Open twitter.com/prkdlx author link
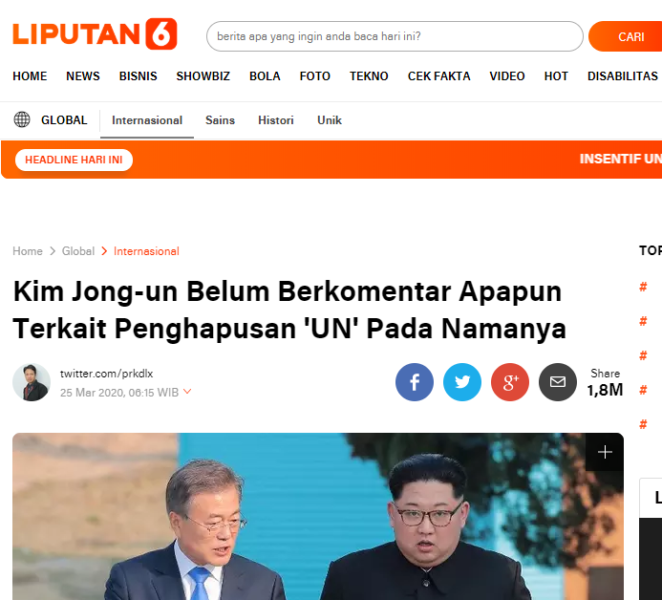662x600 pixels. (x=106, y=374)
